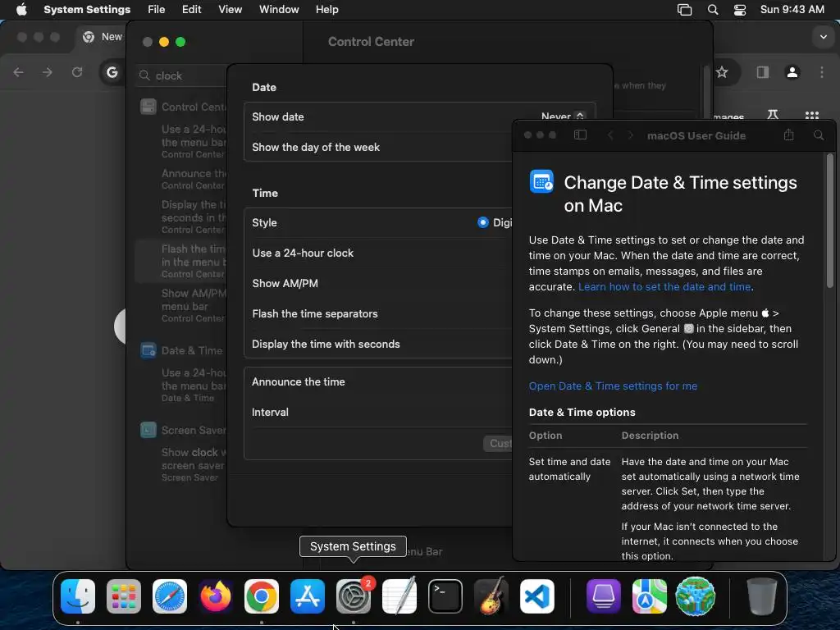The width and height of the screenshot is (840, 630).
Task: Open Maps from the Dock
Action: pos(650,596)
